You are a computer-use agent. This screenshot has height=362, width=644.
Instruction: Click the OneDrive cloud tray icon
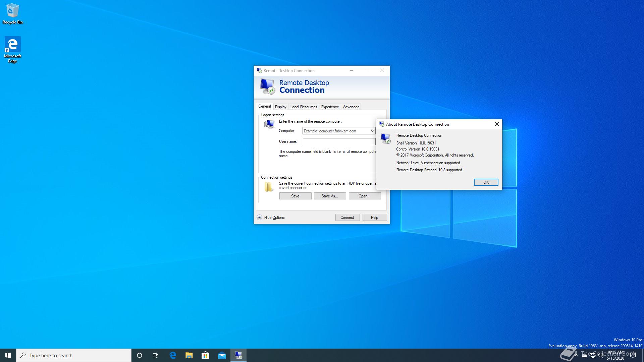(x=585, y=356)
